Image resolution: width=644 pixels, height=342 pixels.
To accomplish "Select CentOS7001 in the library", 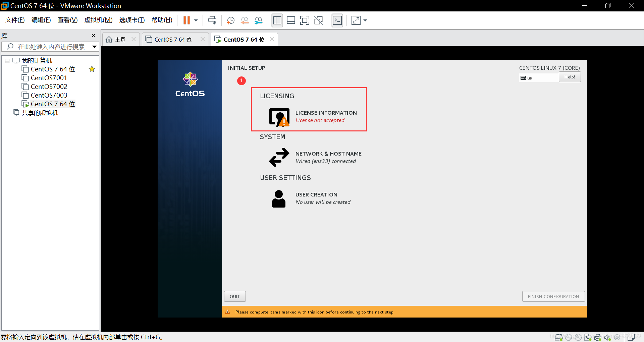I will [49, 78].
